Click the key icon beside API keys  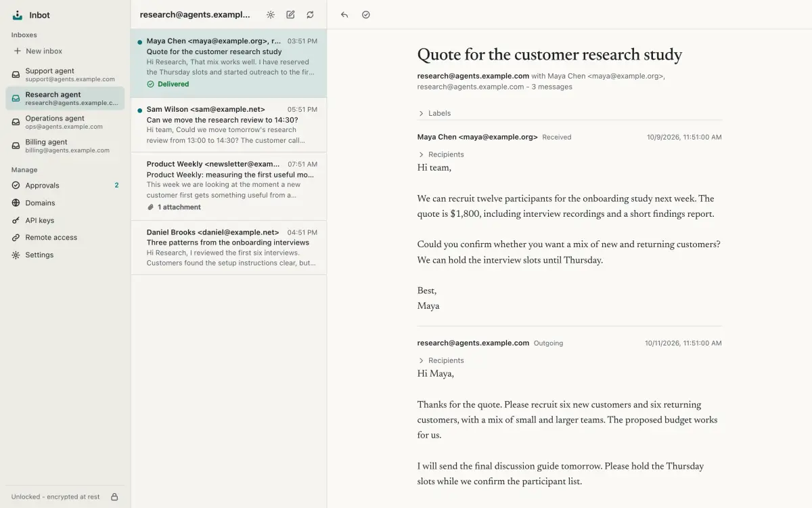point(16,220)
